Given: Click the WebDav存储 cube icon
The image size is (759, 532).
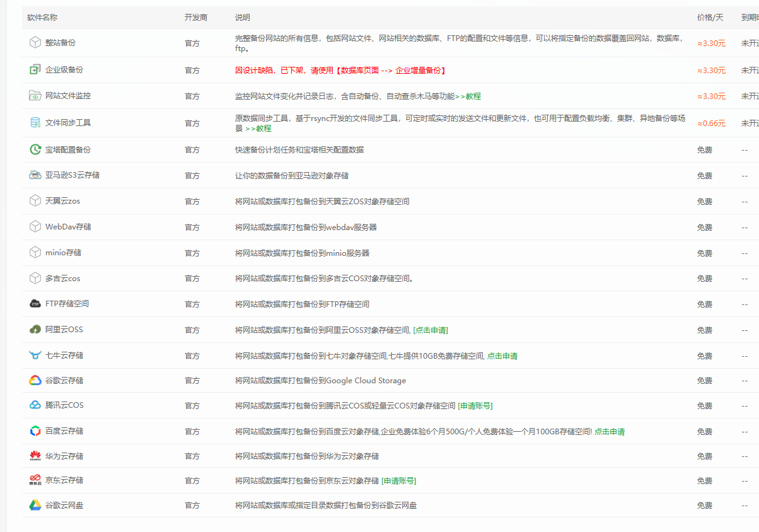Looking at the screenshot, I should tap(35, 226).
